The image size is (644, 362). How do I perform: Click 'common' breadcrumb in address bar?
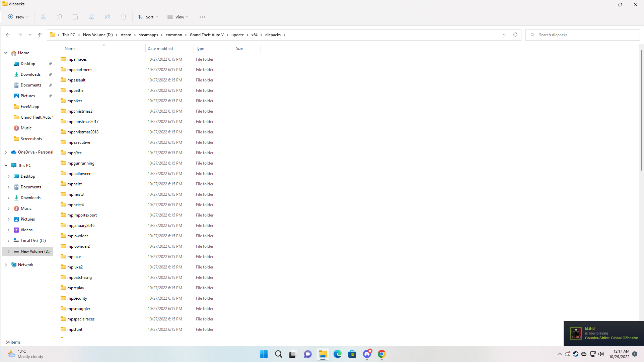coord(174,35)
